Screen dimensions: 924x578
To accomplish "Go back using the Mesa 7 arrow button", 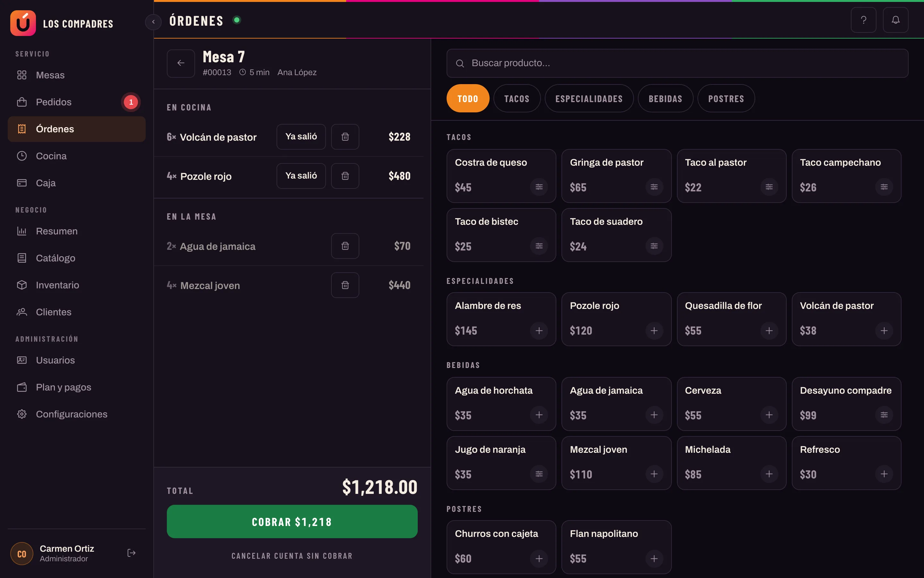I will pos(181,63).
